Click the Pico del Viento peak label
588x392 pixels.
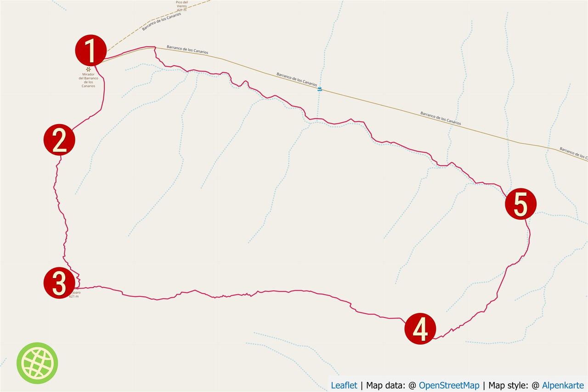click(182, 6)
